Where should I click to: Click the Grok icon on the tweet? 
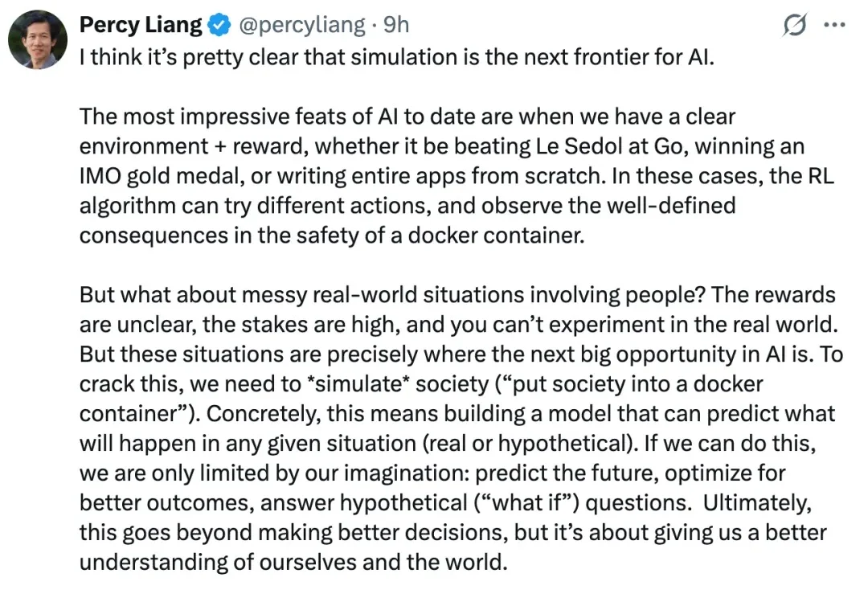tap(794, 27)
